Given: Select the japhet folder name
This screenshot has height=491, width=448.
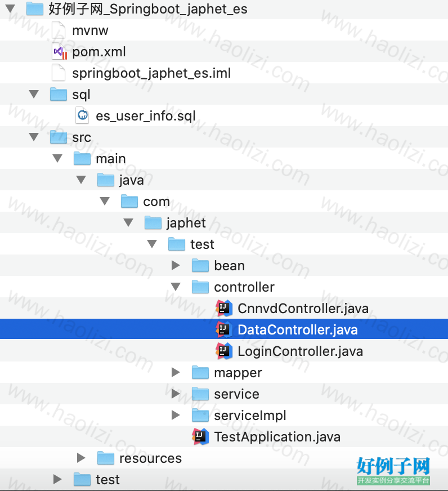Looking at the screenshot, I should point(186,223).
